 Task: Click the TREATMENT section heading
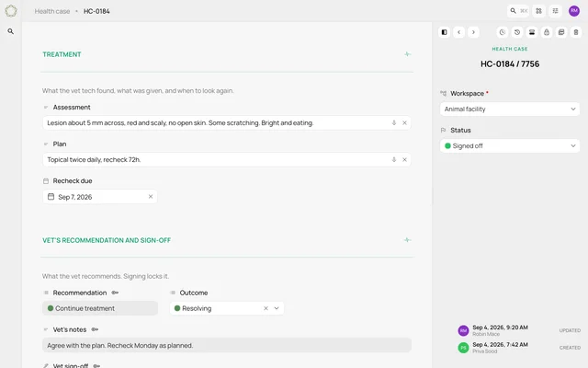tap(62, 54)
